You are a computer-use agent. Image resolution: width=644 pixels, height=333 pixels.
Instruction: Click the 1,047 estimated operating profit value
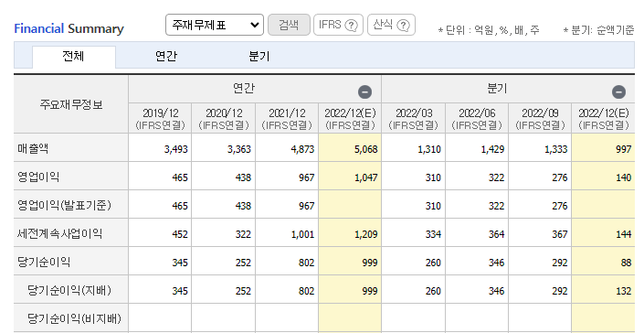366,177
